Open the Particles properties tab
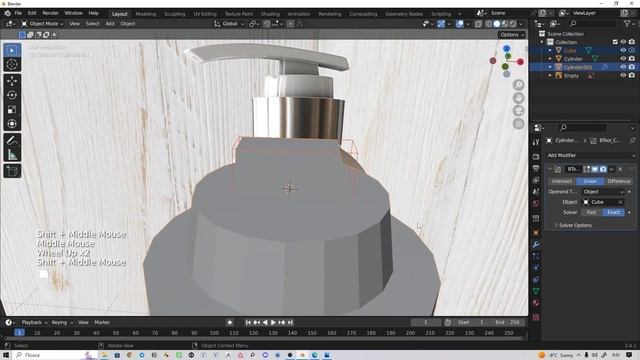This screenshot has width=640, height=360. tap(536, 256)
